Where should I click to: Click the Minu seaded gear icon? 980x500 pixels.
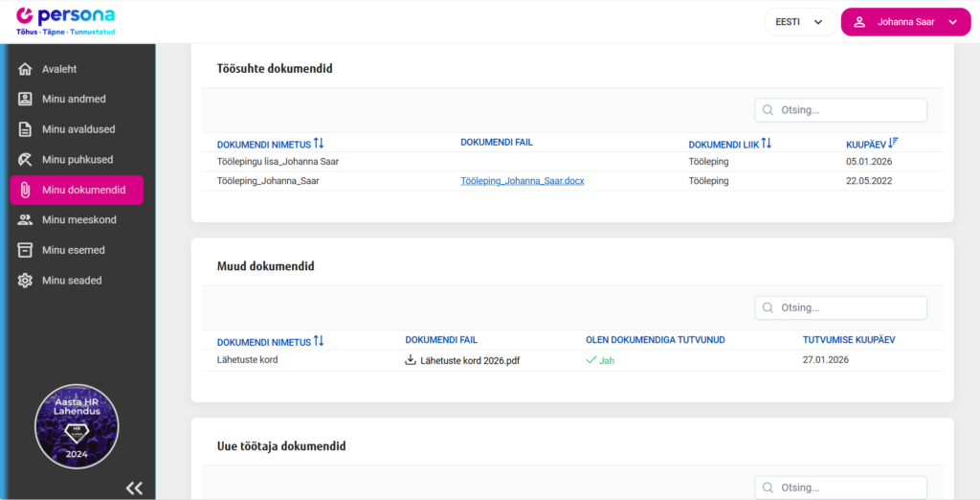tap(26, 281)
